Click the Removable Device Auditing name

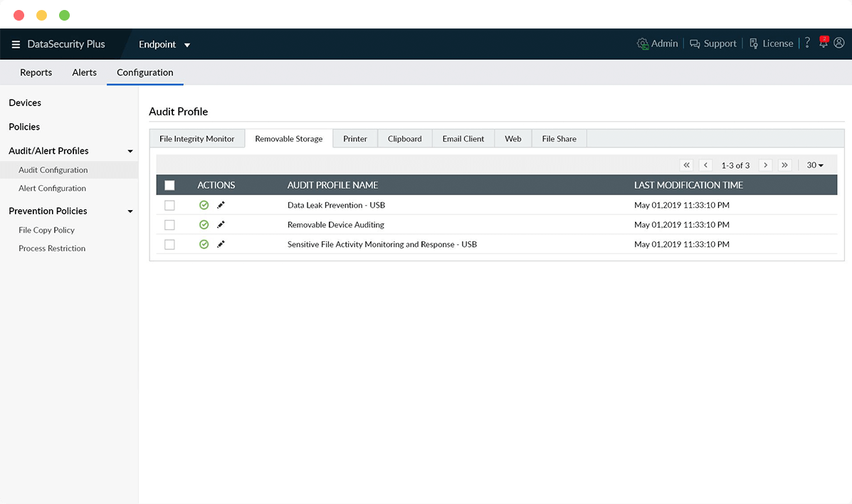tap(336, 224)
